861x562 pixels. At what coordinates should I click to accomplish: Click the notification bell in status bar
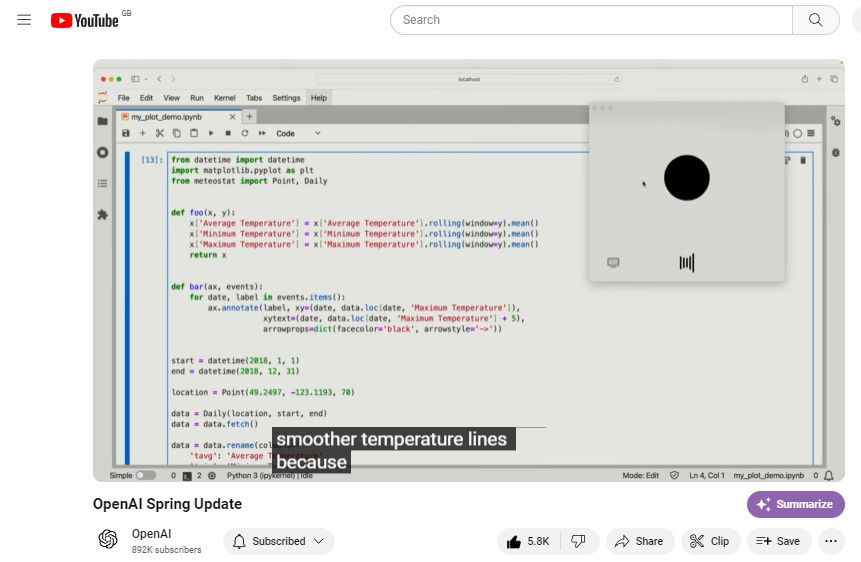[x=829, y=475]
